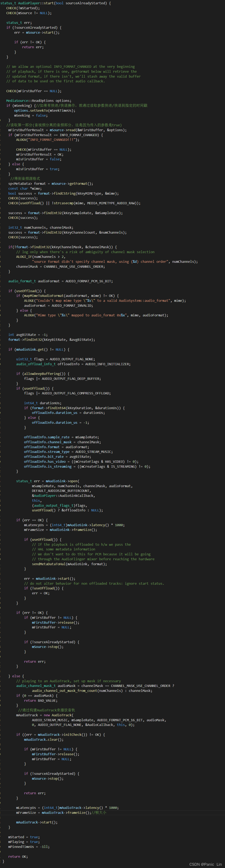Click the line CHECK(mSource != NULL);
The image size is (225, 868).
(29, 13)
